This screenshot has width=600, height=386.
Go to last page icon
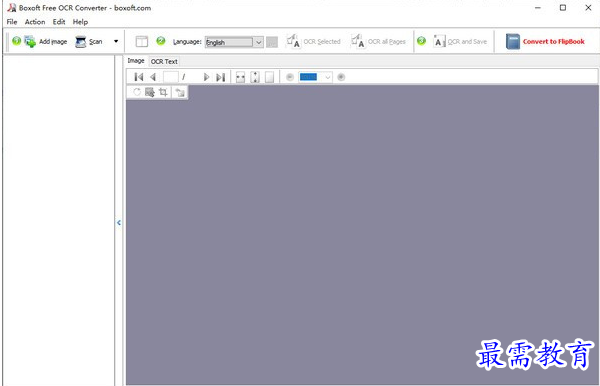(220, 77)
